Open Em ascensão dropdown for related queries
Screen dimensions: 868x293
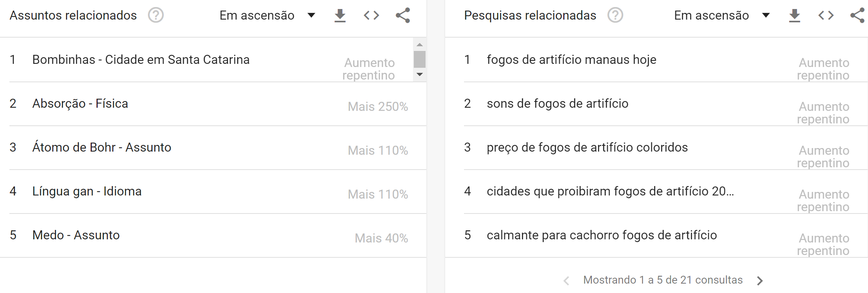[x=722, y=16]
